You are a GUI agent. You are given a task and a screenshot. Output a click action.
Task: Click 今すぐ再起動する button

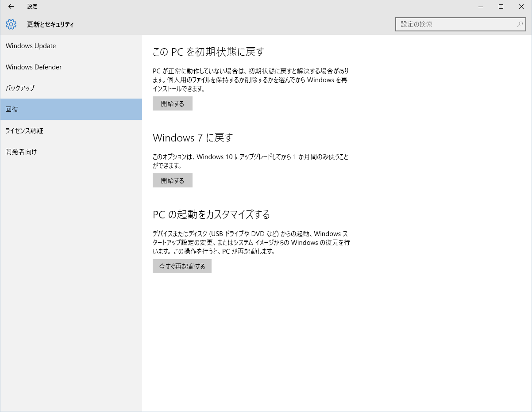pos(182,266)
